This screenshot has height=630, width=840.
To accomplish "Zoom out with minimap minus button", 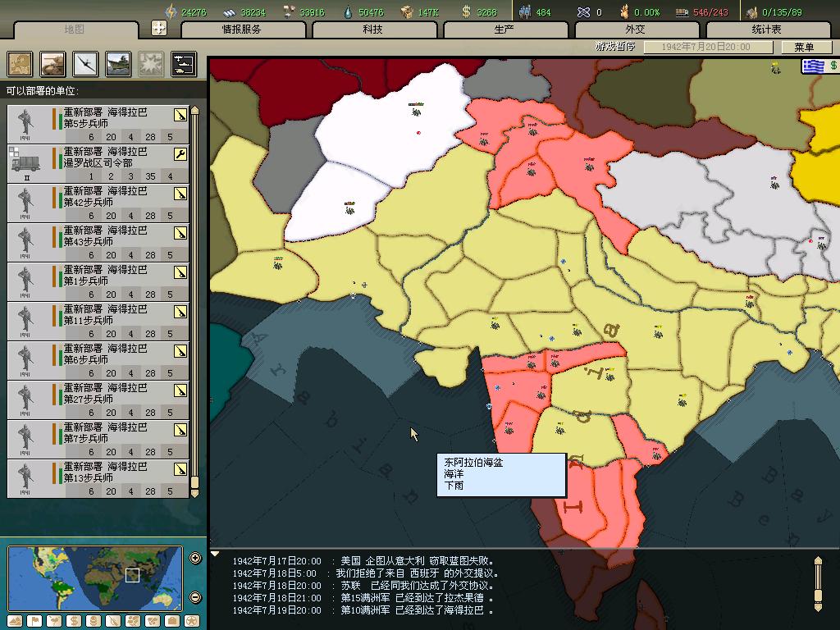I will [x=195, y=597].
